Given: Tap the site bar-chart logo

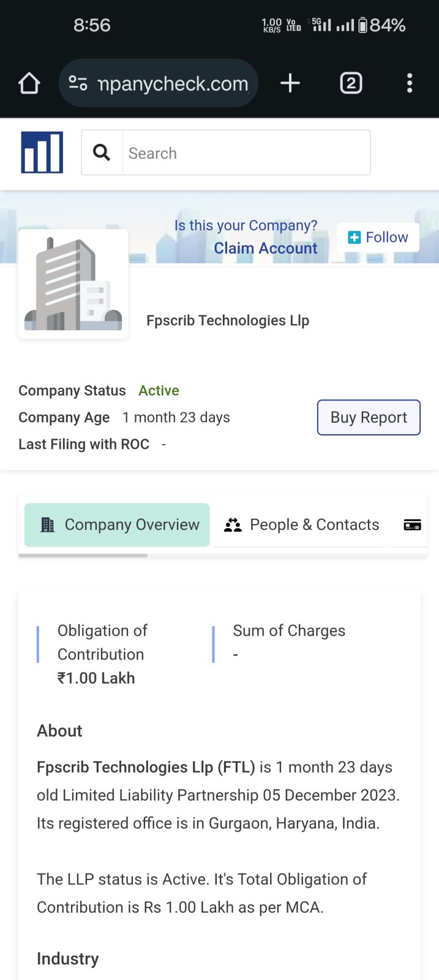Looking at the screenshot, I should 42,153.
